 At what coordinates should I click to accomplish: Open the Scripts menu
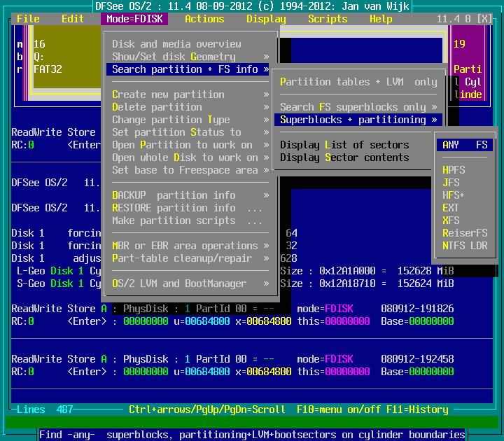[328, 19]
